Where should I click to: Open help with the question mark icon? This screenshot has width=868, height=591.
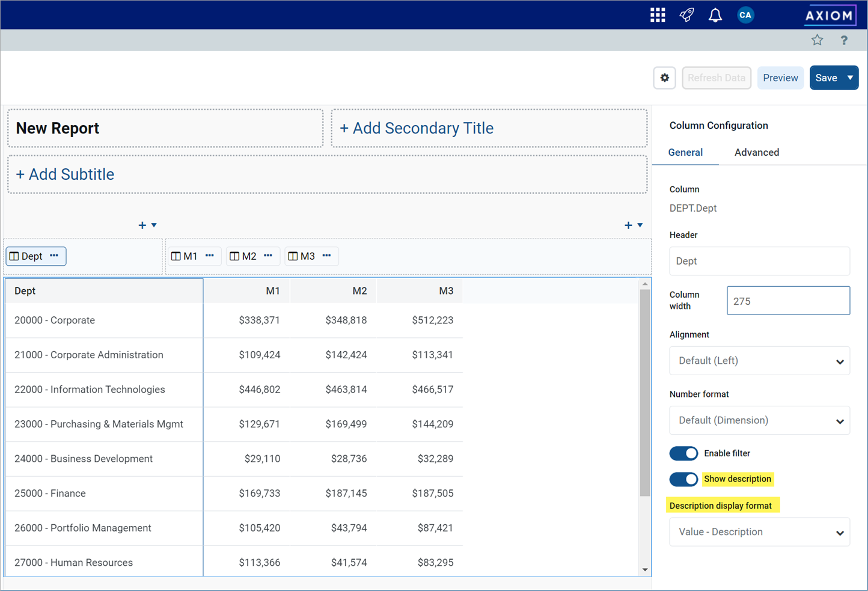point(844,40)
